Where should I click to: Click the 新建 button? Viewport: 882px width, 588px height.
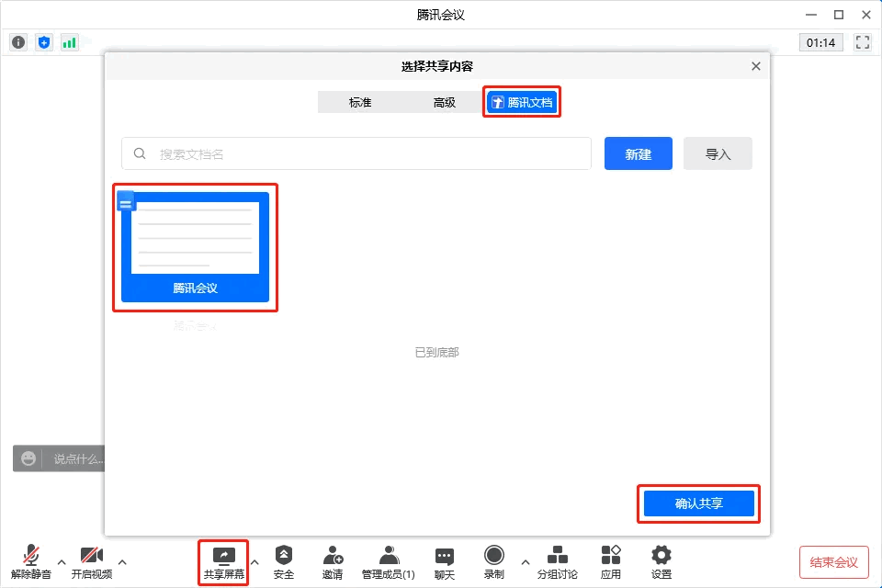638,153
